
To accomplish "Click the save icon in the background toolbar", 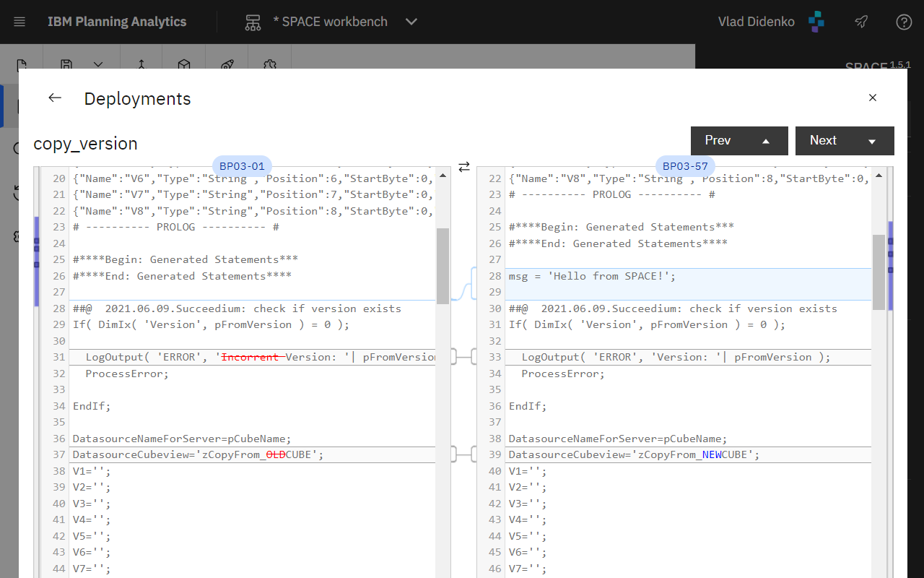I will [x=66, y=65].
